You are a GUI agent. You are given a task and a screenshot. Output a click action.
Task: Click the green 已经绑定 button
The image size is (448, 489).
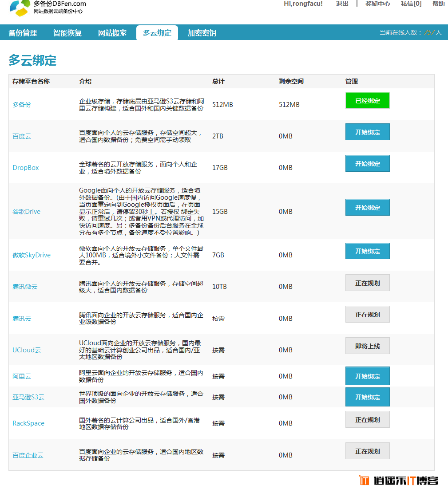pyautogui.click(x=367, y=101)
